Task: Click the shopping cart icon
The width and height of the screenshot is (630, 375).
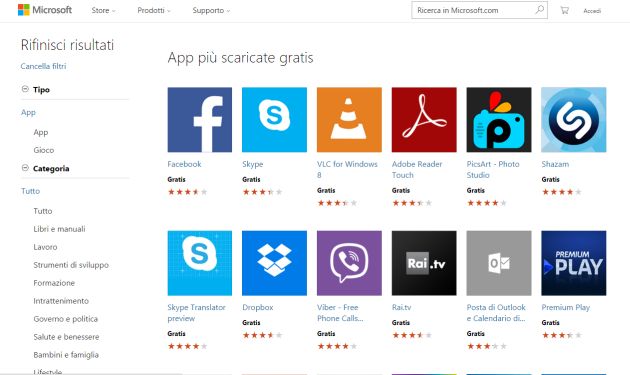Action: [565, 10]
